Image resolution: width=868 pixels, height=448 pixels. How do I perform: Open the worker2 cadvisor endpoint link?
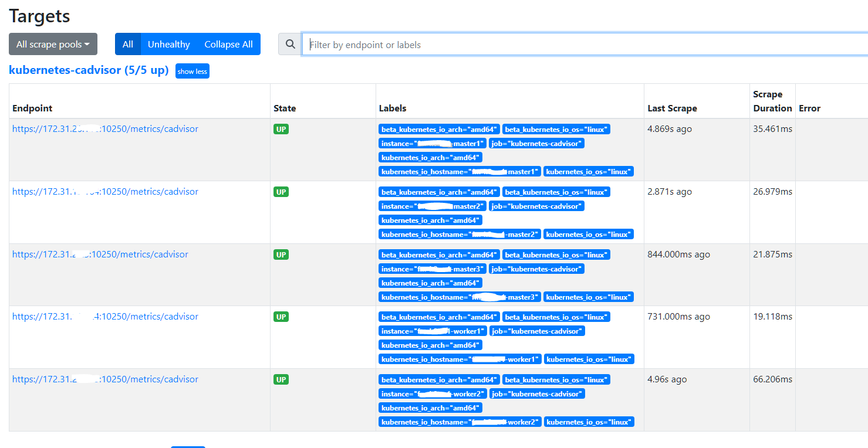[x=105, y=379]
